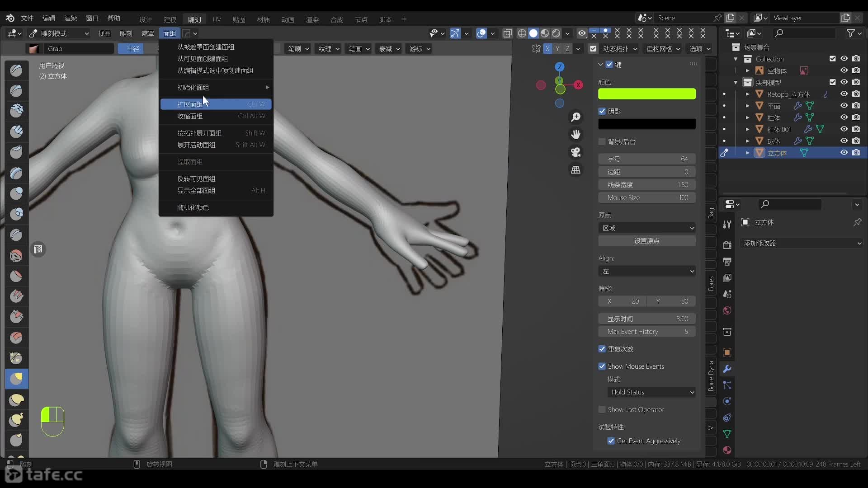Image resolution: width=868 pixels, height=488 pixels.
Task: Click the 设置原点 button
Action: click(x=647, y=241)
